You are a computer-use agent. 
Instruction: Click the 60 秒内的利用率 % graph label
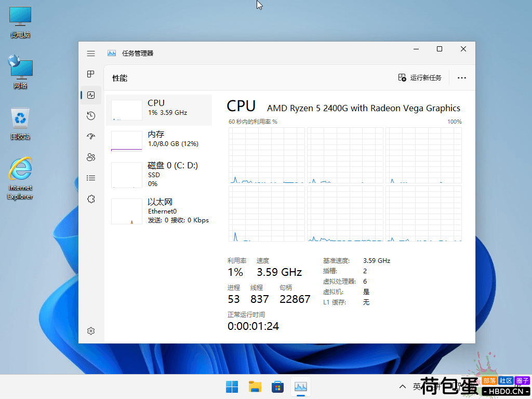point(253,122)
